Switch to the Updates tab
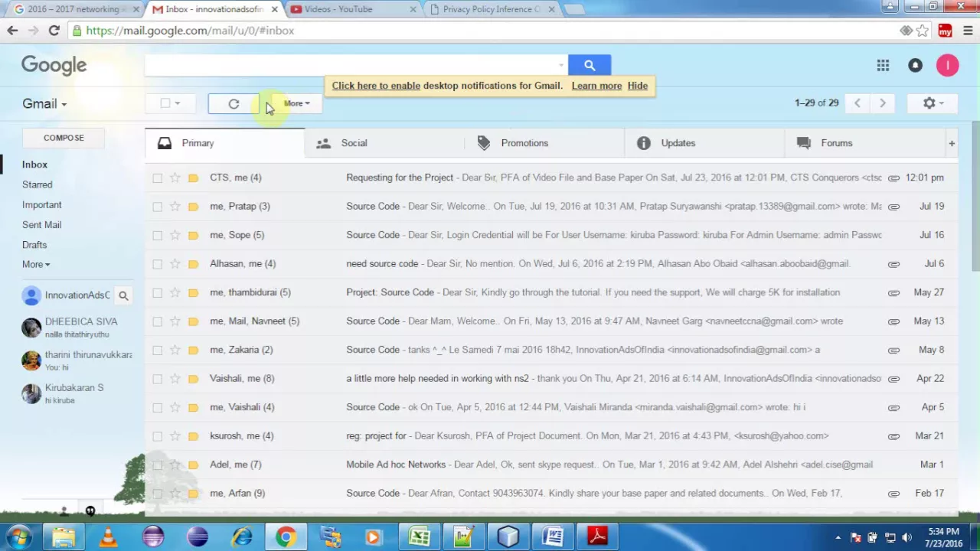Screen dimensions: 980x551 pos(704,143)
